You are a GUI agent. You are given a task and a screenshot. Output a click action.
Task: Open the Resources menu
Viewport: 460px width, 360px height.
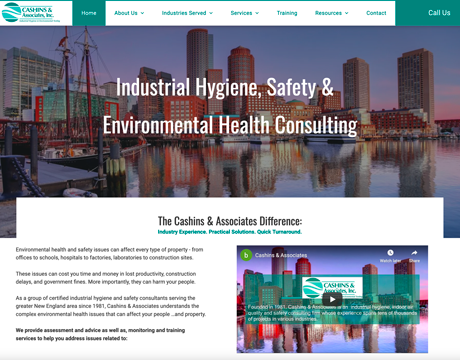(x=328, y=13)
